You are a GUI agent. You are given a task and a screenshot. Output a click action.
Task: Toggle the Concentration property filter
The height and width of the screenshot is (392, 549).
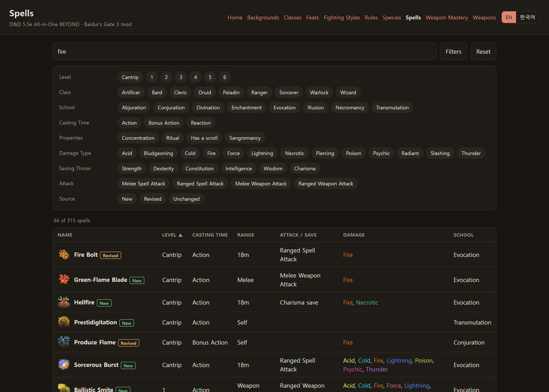pos(138,138)
